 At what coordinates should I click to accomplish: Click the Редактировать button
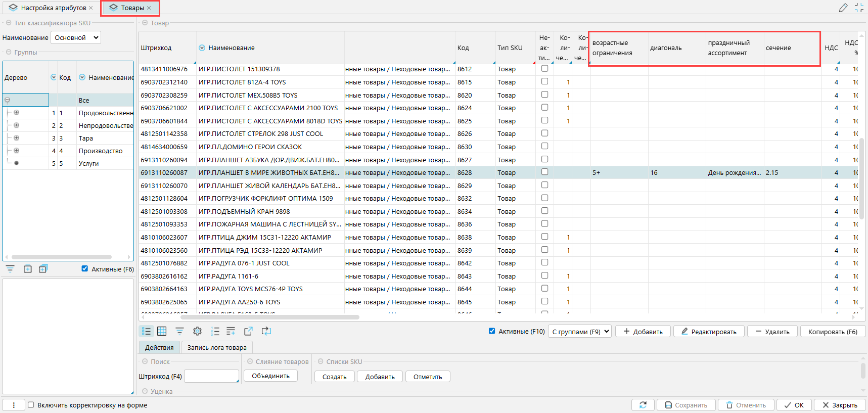pos(708,332)
